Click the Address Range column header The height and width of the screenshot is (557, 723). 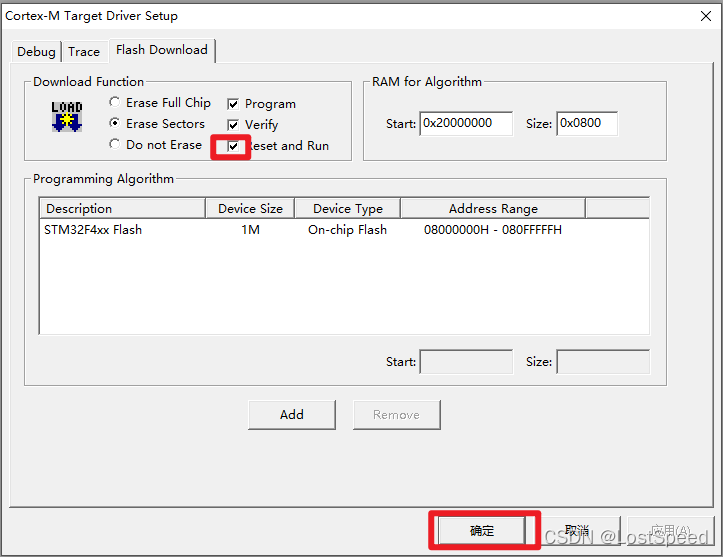tap(493, 208)
